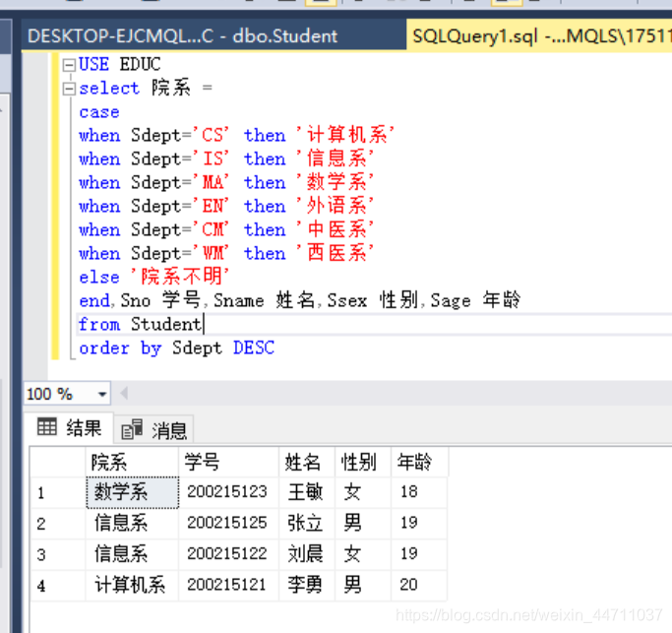
Task: Select the 院系 column header
Action: (132, 462)
